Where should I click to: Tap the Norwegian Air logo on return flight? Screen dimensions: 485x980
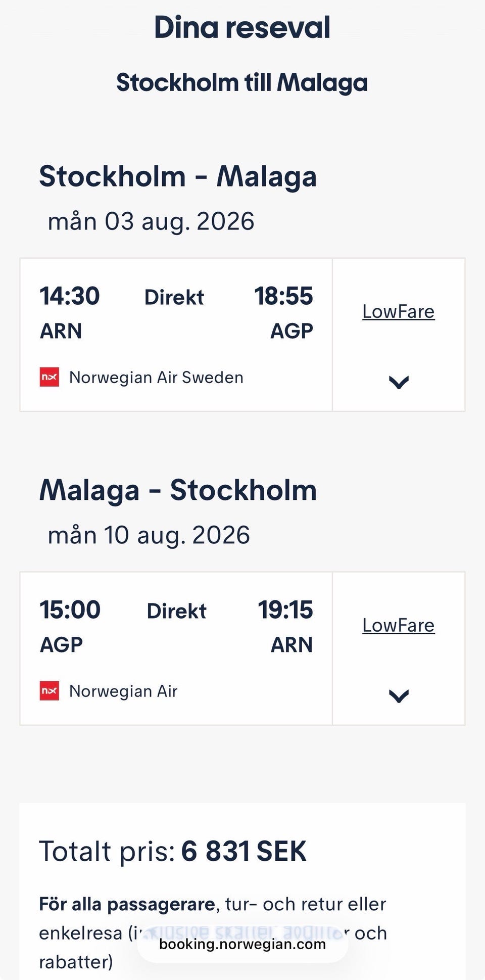(50, 691)
